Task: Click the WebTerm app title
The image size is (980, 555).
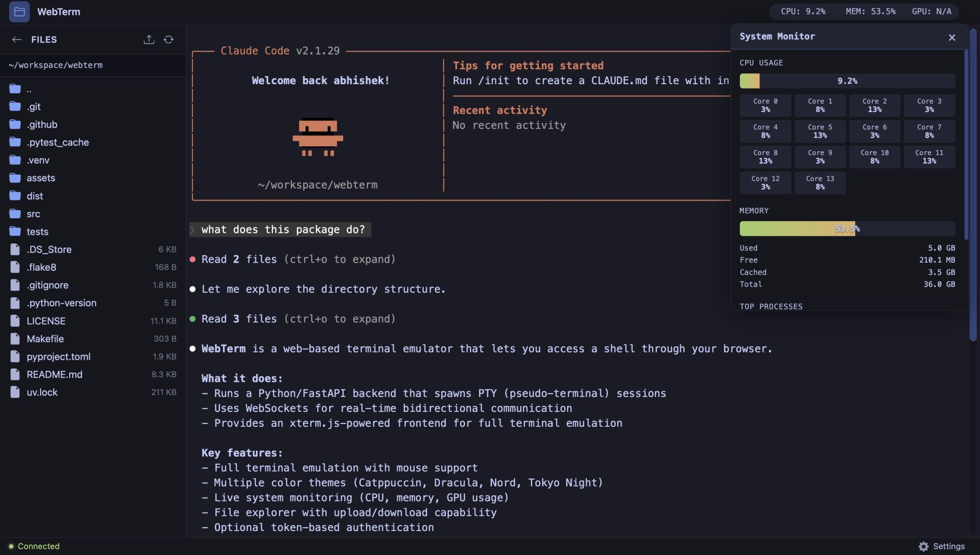Action: (59, 12)
